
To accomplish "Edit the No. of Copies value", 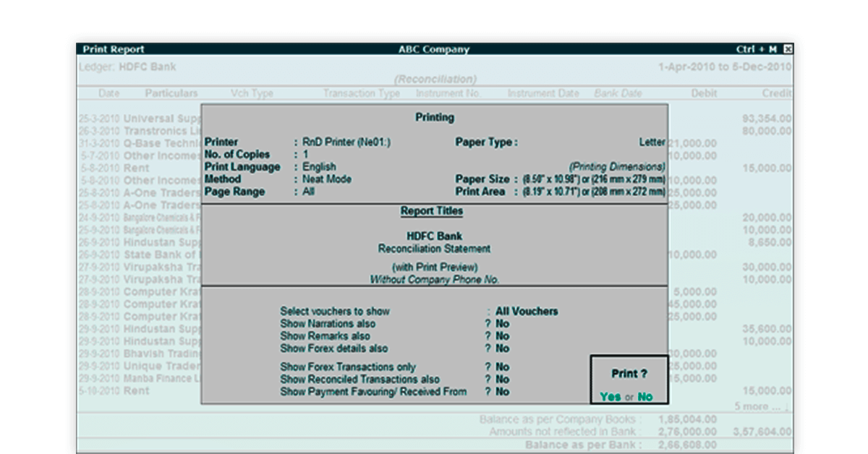I will [x=306, y=155].
